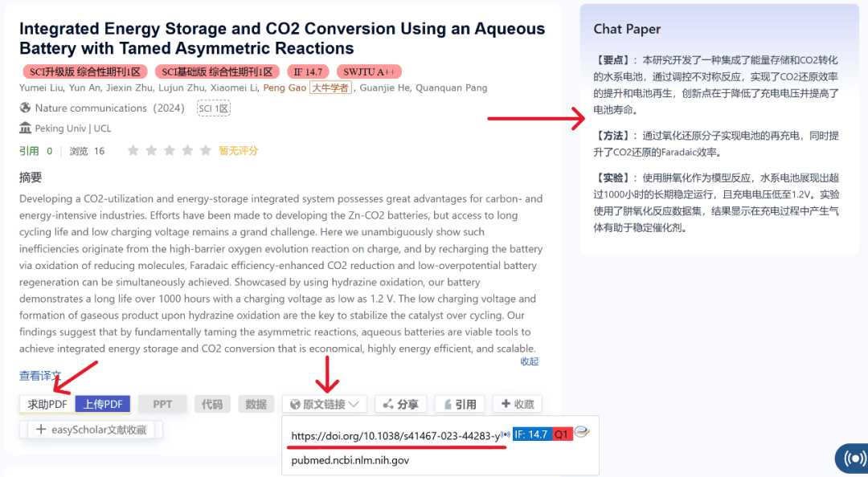Click the 引用 cite button
This screenshot has height=477, width=868.
(458, 404)
